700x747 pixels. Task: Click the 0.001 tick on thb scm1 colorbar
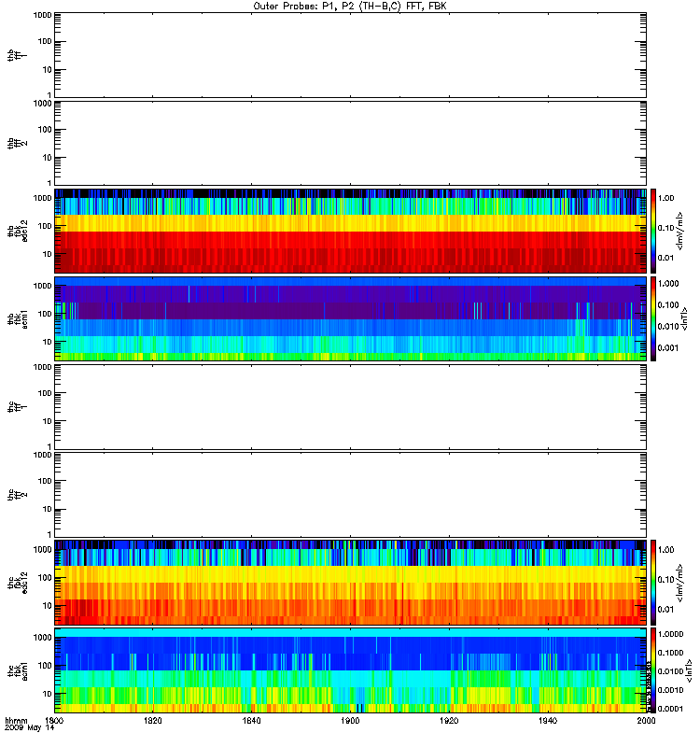click(x=668, y=347)
